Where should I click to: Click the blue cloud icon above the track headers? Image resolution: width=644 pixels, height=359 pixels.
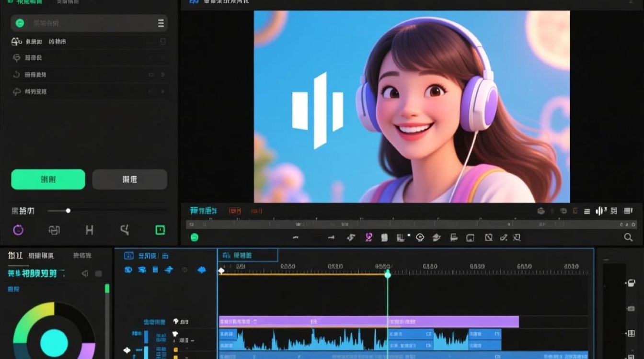tap(201, 269)
